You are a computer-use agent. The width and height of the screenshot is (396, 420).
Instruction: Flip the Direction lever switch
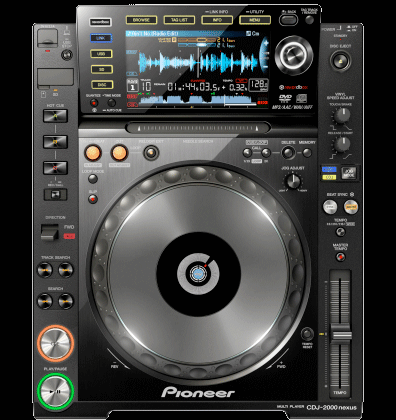click(50, 232)
